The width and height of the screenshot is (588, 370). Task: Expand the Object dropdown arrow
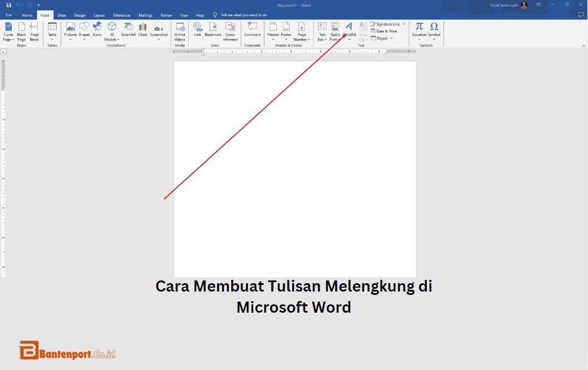(x=391, y=38)
